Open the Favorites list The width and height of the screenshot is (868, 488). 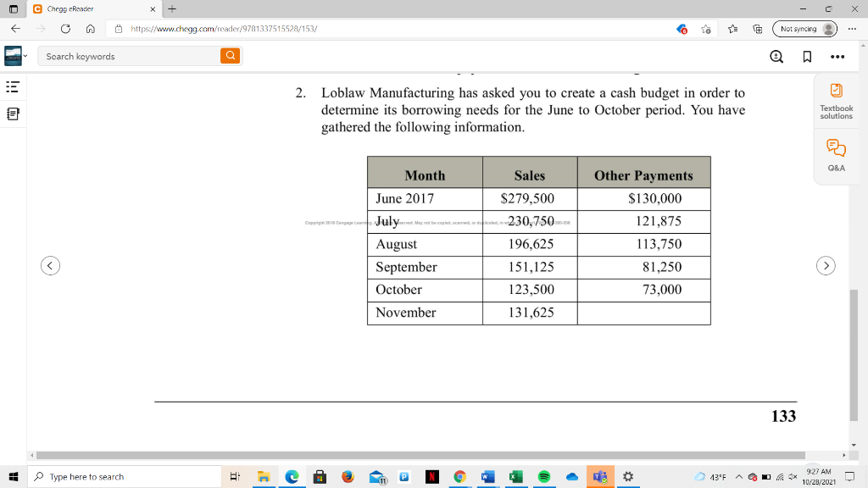click(x=732, y=29)
